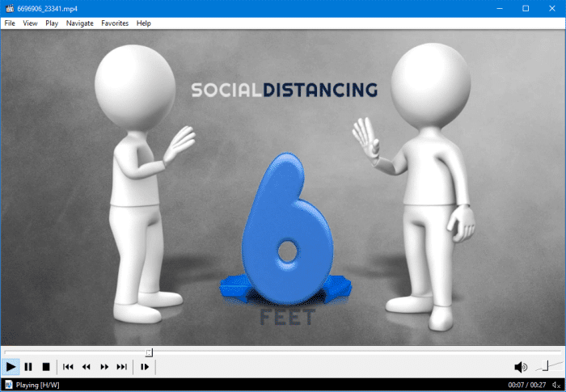Expand the Play menu
This screenshot has width=566, height=392.
52,23
